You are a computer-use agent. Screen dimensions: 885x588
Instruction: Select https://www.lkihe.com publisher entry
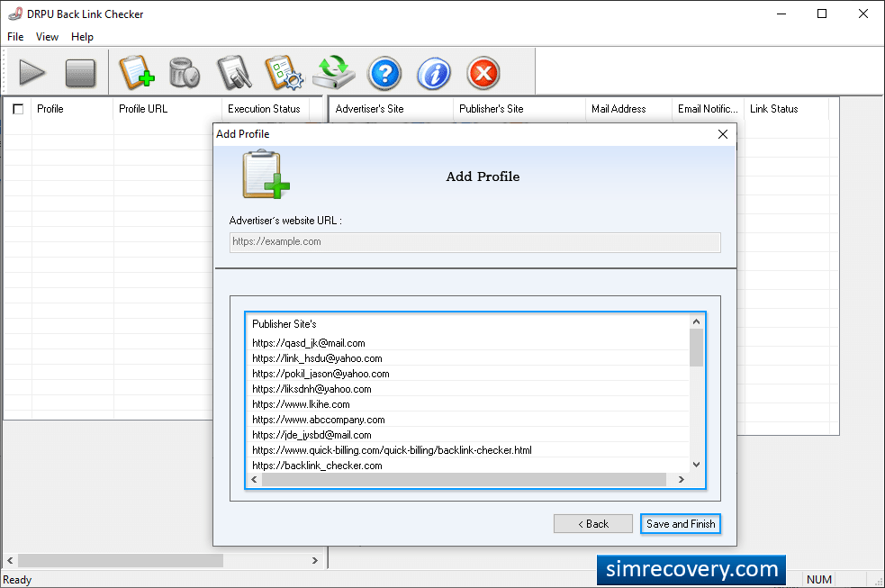tap(468, 404)
